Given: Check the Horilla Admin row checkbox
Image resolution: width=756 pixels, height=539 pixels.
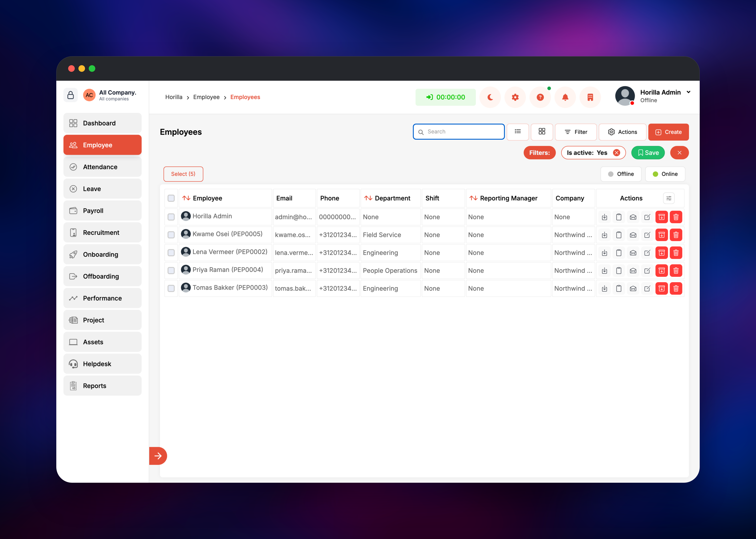Looking at the screenshot, I should pos(171,217).
